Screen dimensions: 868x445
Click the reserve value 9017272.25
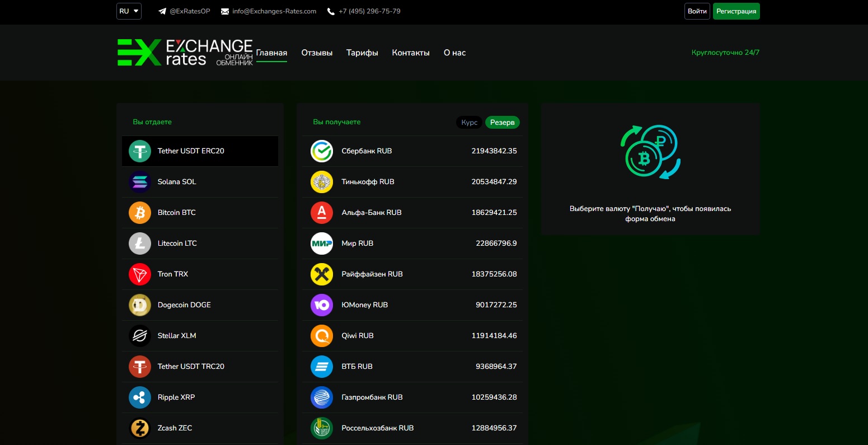[496, 305]
